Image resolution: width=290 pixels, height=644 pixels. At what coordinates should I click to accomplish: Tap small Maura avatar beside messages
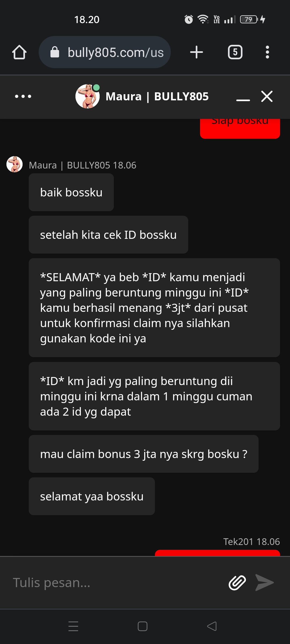[x=15, y=164]
